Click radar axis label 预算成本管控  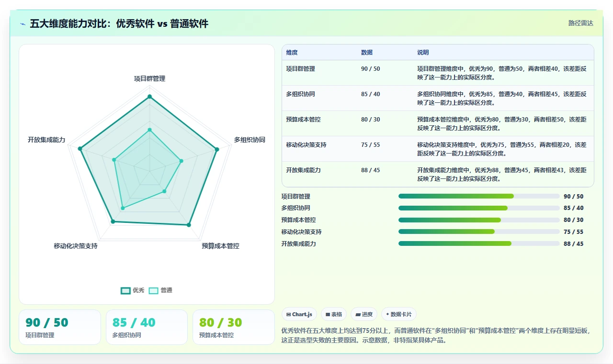tap(220, 246)
